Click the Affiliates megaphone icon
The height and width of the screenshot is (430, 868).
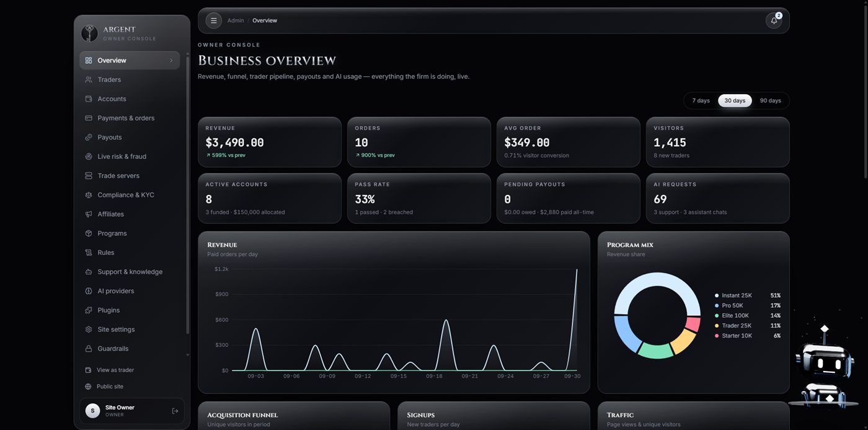coord(89,214)
